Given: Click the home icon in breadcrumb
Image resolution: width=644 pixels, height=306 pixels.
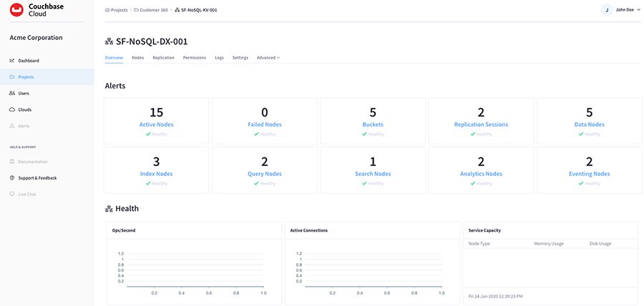Looking at the screenshot, I should [107, 10].
